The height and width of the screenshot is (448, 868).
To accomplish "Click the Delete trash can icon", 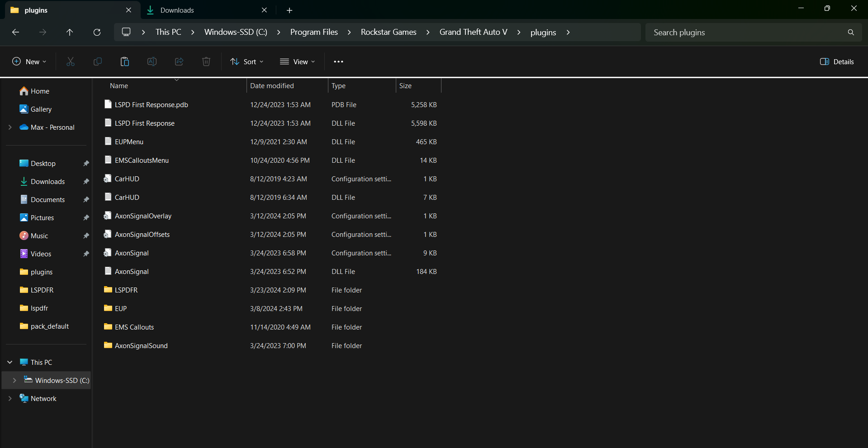I will pos(206,62).
